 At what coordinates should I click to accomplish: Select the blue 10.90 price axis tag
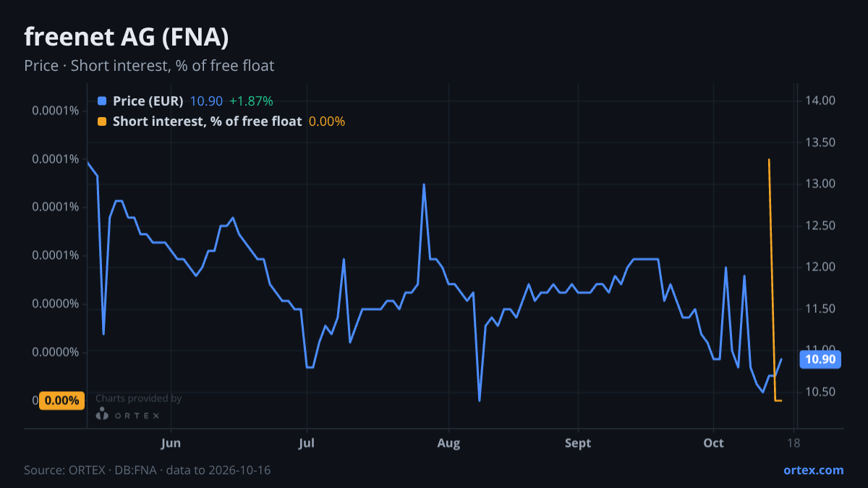pyautogui.click(x=820, y=359)
